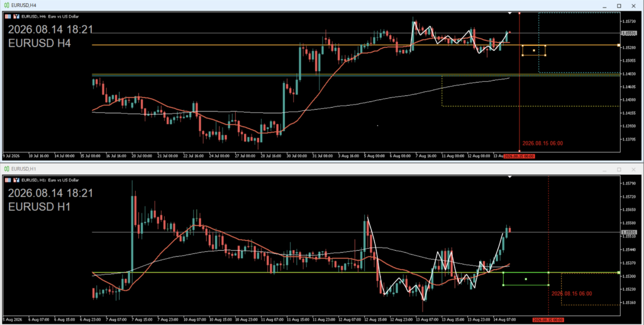Viewport: 644px width, 325px height.
Task: Open Depth of Market icon on H1 chart
Action: 16,180
